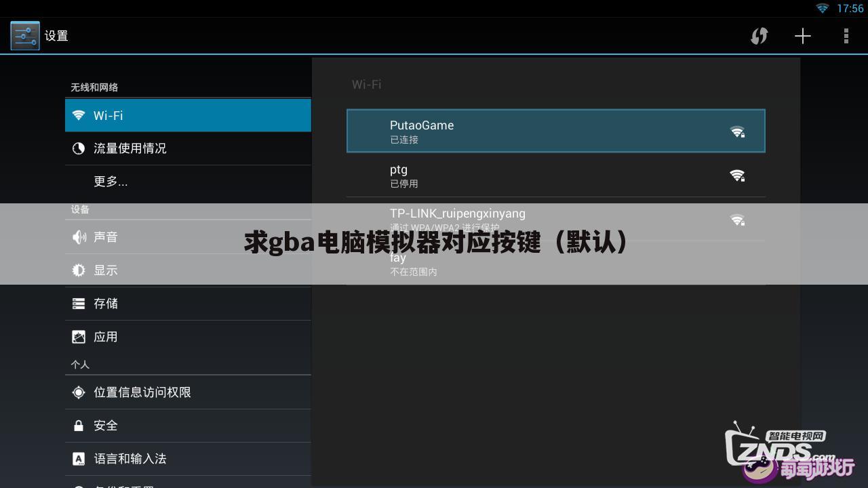Click the ptg network signal icon
868x488 pixels.
tap(737, 176)
